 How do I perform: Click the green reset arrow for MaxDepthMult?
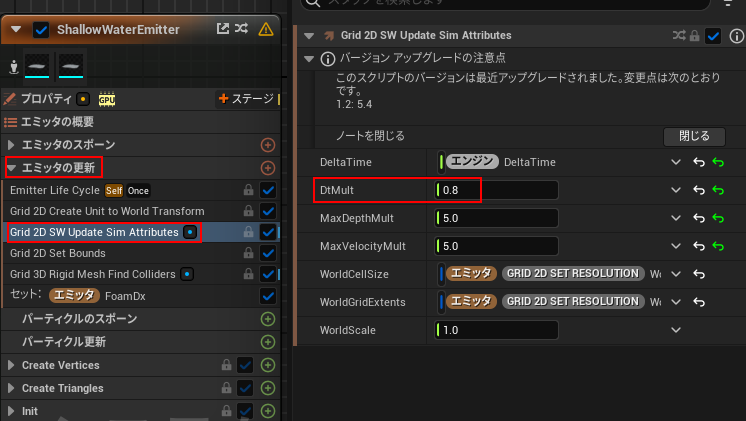(718, 218)
